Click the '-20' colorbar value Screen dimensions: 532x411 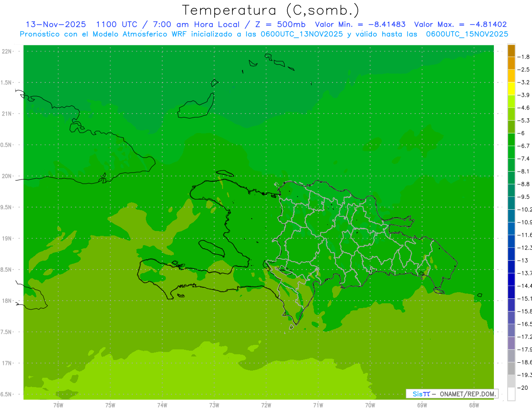[x=523, y=388]
